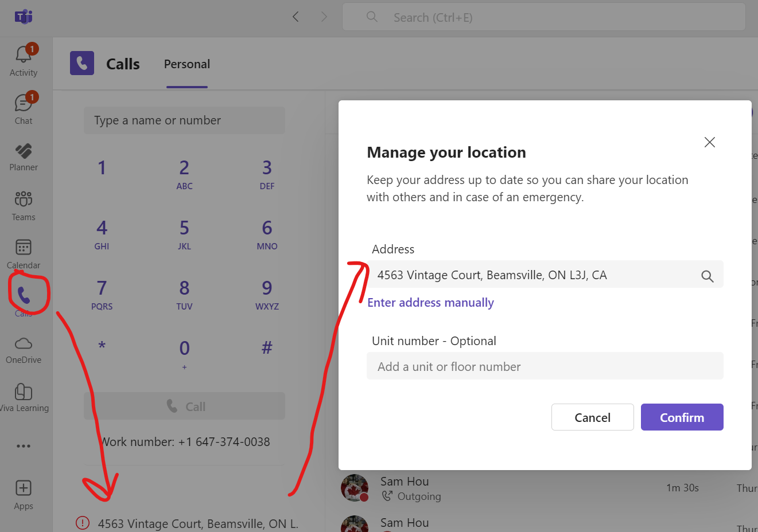Close the Manage your location dialog
758x532 pixels.
pyautogui.click(x=710, y=142)
